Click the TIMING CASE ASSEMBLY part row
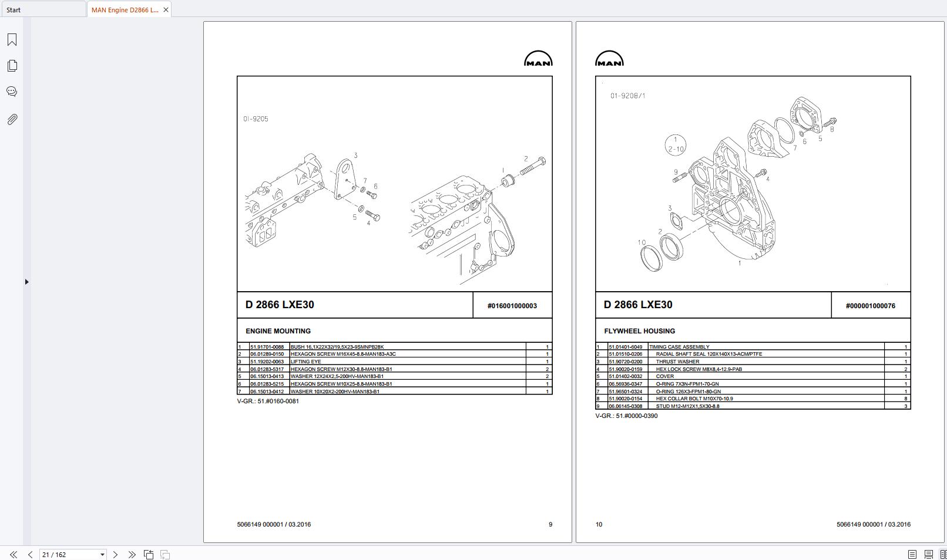The height and width of the screenshot is (560, 947). (x=753, y=347)
